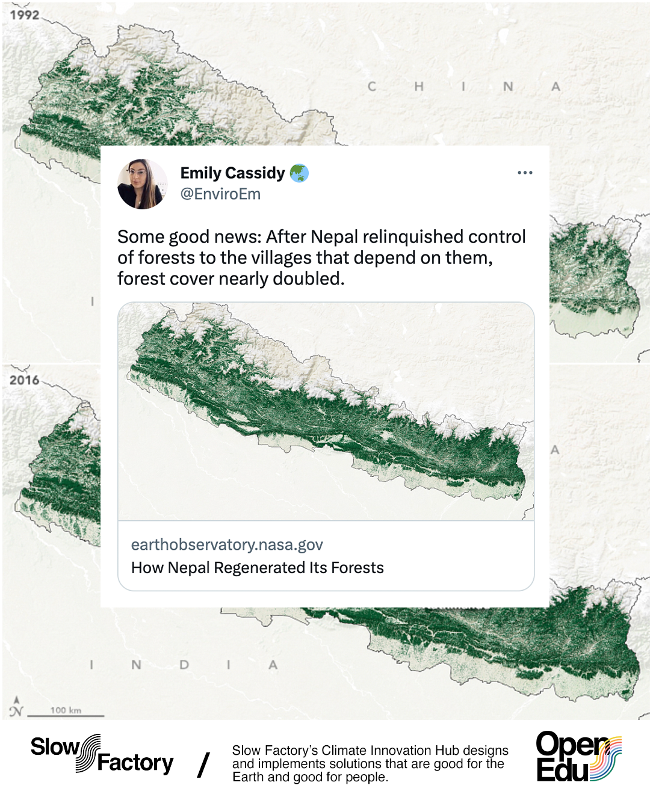Click the INDIA label on map
Image resolution: width=650 pixels, height=812 pixels.
tap(184, 665)
